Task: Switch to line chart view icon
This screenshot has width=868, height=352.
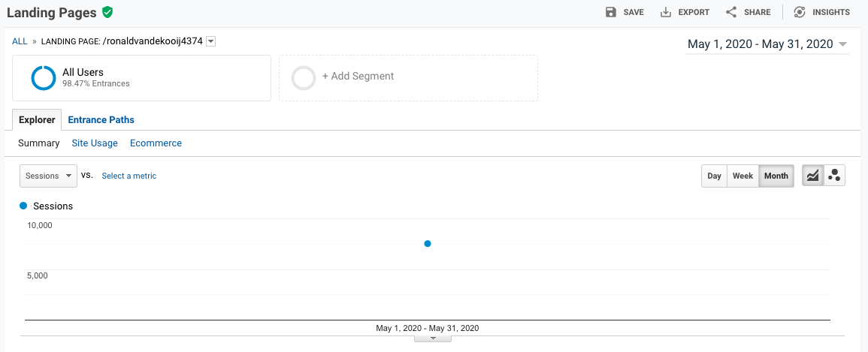Action: point(813,176)
